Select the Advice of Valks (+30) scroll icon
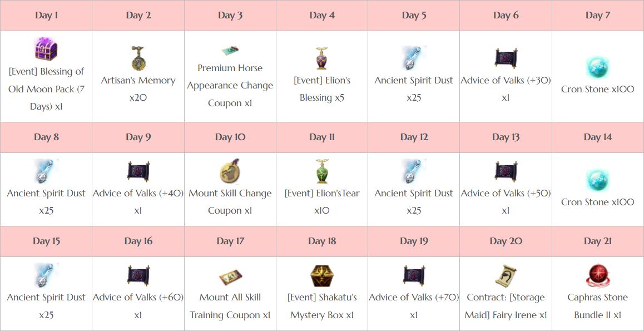The height and width of the screenshot is (331, 644). [505, 58]
